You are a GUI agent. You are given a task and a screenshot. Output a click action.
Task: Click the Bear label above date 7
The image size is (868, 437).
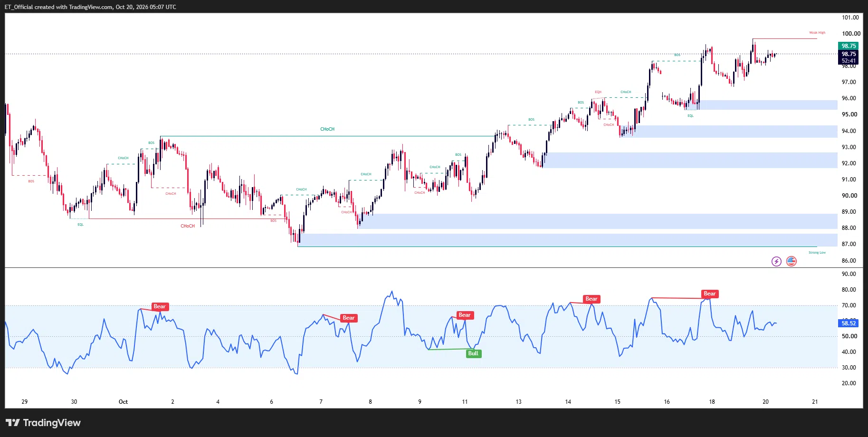coord(349,318)
